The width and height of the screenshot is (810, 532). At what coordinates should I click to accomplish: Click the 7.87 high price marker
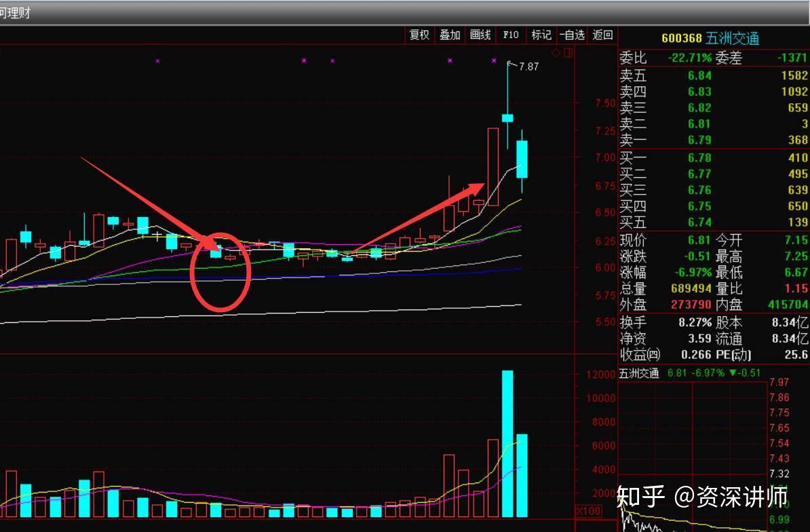click(528, 66)
